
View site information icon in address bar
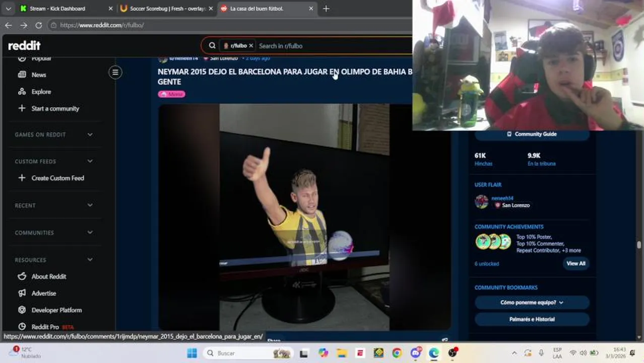[x=53, y=25]
